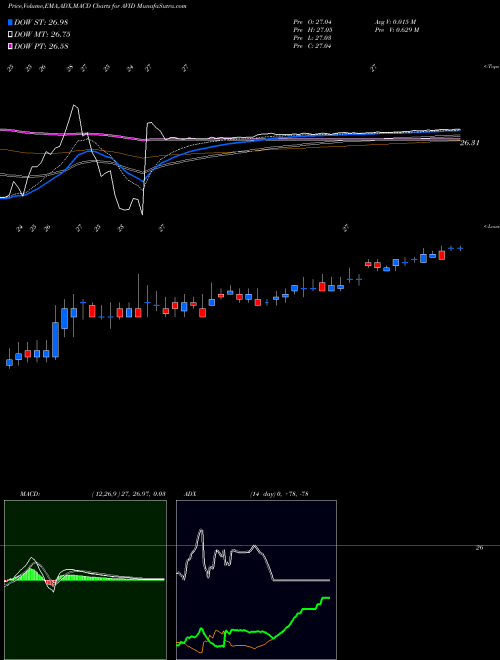Click the '<Lows' marker label at right edge

tap(492, 227)
